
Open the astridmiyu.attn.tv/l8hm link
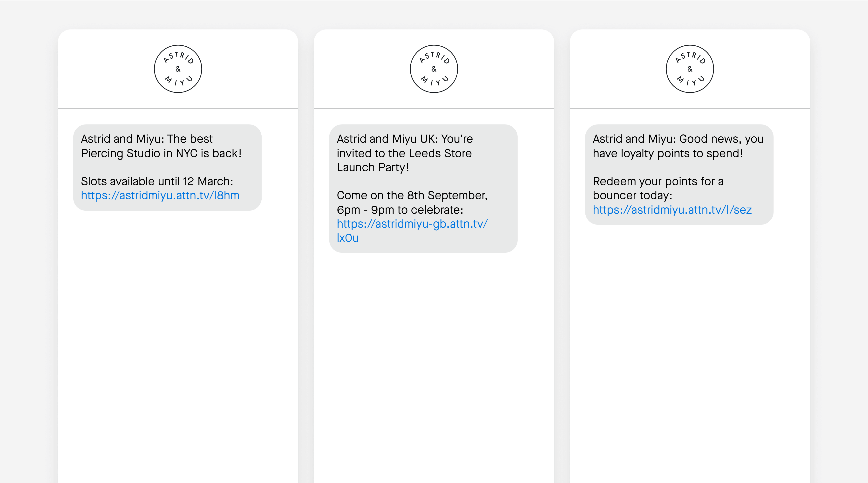point(160,195)
